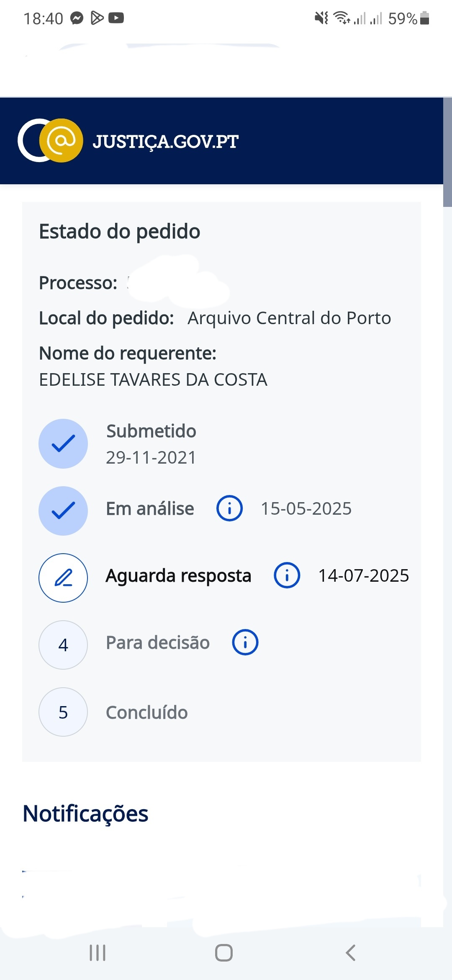Select step 5 circle indicator
452x980 pixels.
click(x=63, y=712)
